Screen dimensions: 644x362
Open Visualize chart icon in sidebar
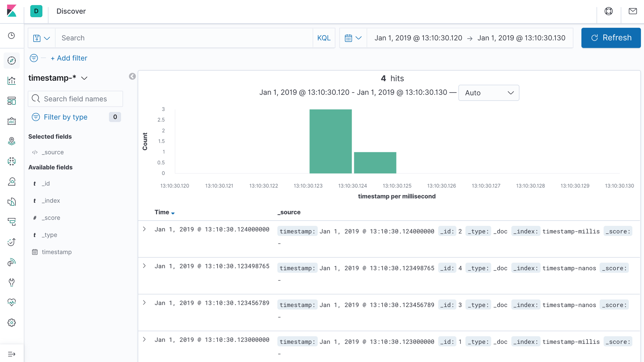coord(12,81)
